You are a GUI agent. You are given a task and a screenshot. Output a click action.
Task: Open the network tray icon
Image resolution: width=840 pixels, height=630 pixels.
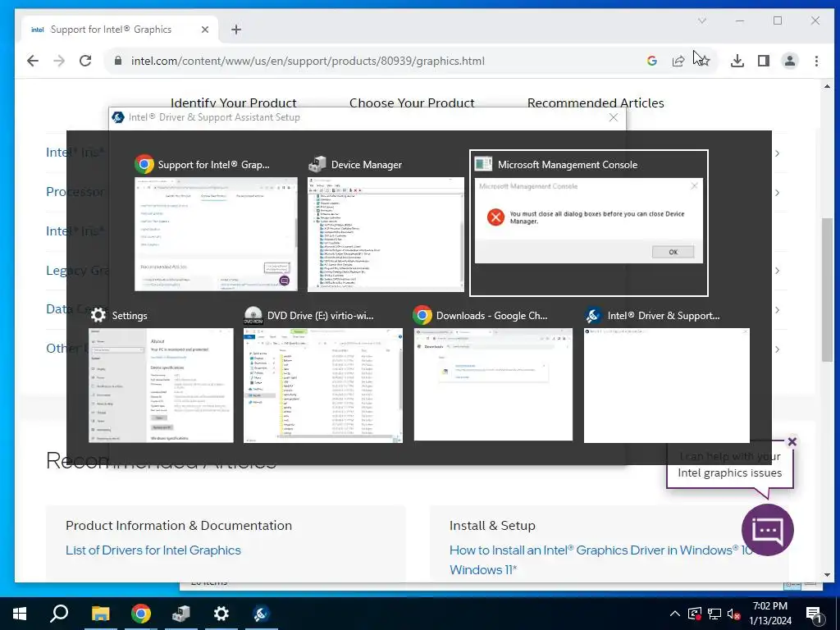[x=714, y=614]
